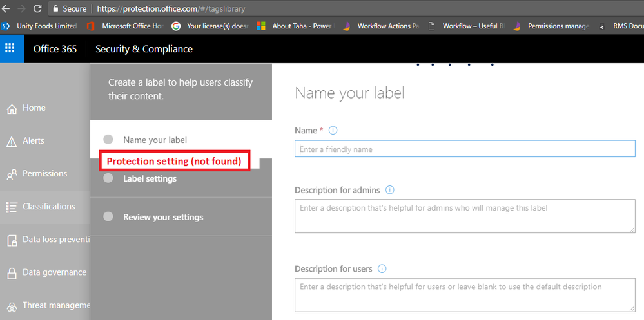Reload the page with the refresh icon

pos(37,8)
